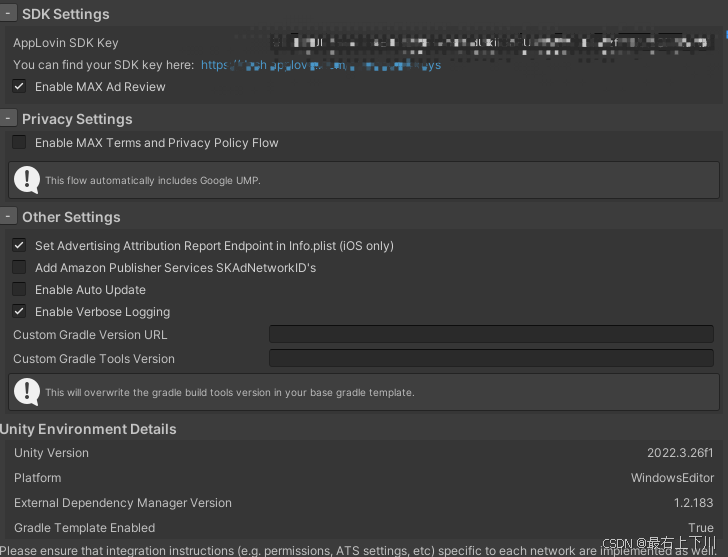728x557 pixels.
Task: Click the Platform label
Action: pos(38,478)
